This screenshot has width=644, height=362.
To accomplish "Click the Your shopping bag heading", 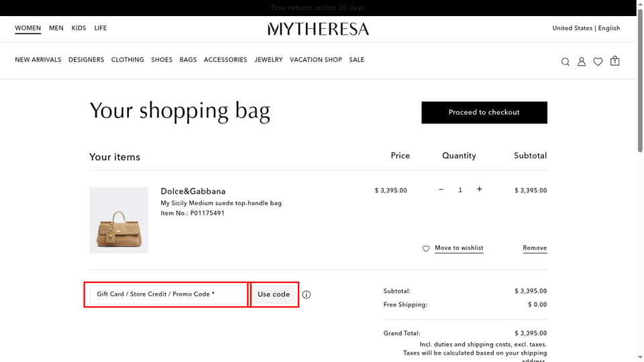I will 180,111.
